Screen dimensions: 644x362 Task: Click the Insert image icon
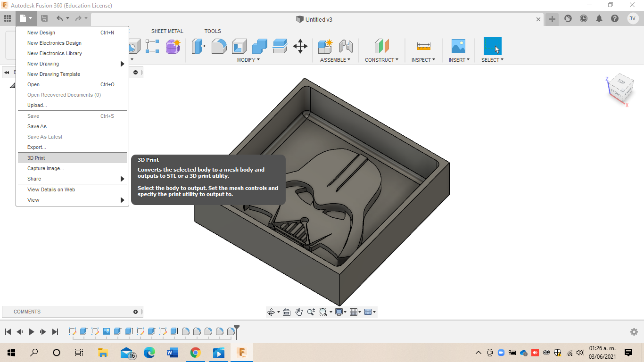click(458, 46)
